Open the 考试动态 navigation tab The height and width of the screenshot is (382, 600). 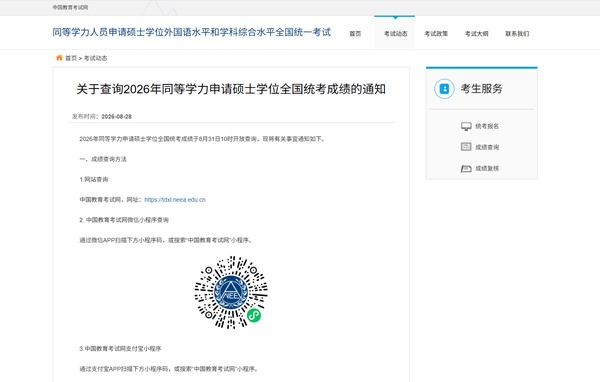(395, 34)
